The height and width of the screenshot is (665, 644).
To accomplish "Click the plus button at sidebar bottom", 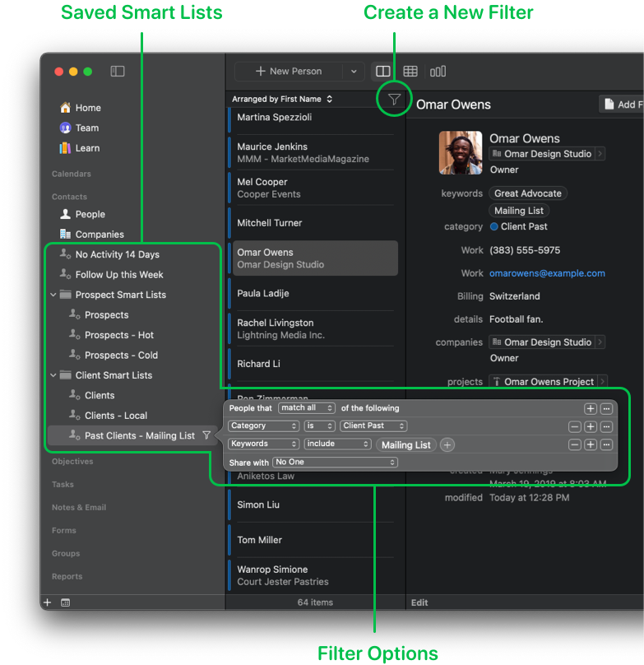I will (48, 602).
